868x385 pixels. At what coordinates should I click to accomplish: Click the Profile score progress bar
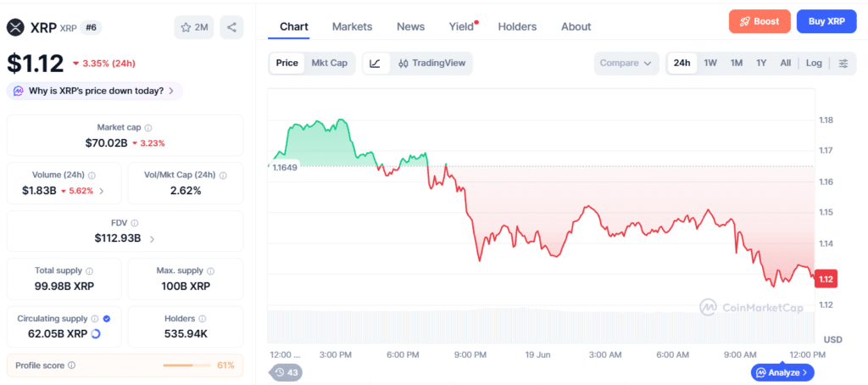[x=187, y=365]
